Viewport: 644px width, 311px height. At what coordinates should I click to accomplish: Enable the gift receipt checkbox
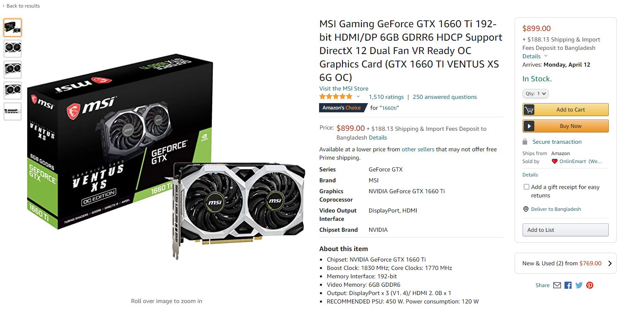click(x=526, y=187)
